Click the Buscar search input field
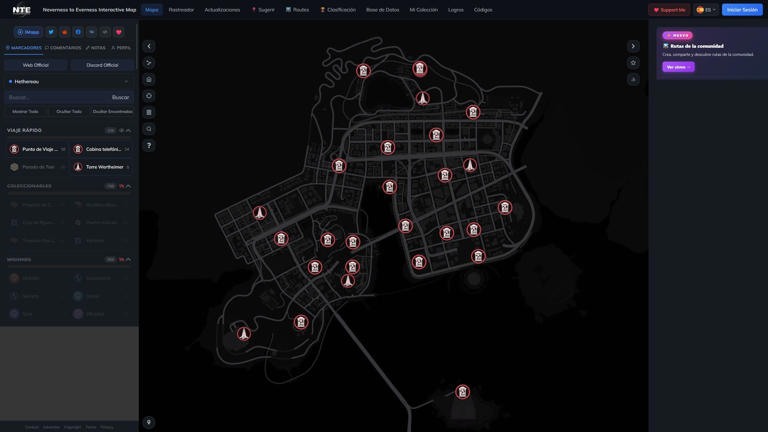The image size is (768, 432). pos(56,97)
